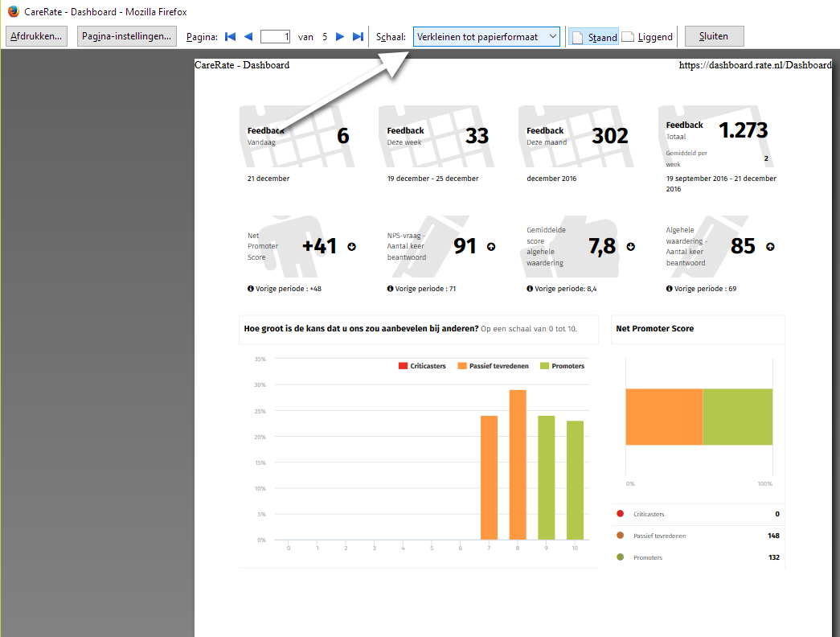The image size is (840, 637).
Task: Click the Net Promoter Score panel heading
Action: 654,329
